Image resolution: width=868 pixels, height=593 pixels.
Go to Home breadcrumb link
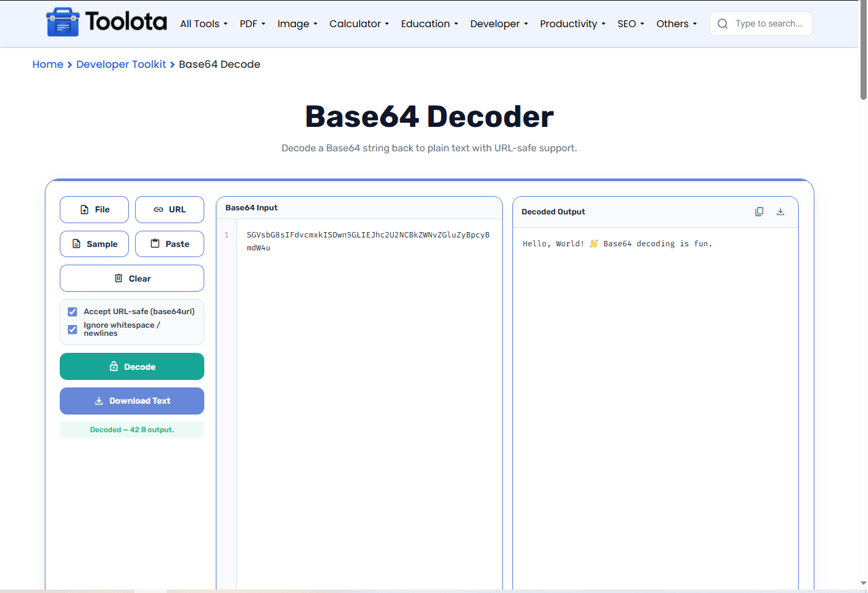pyautogui.click(x=48, y=64)
